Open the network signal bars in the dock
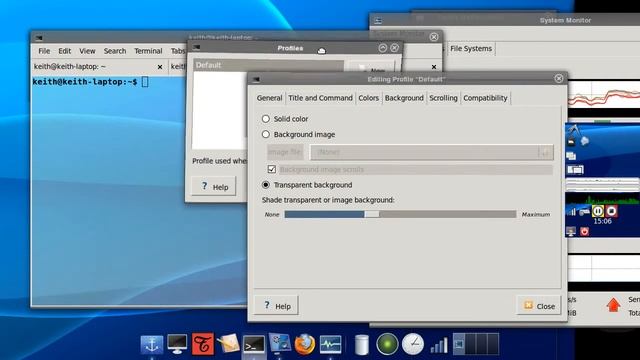The height and width of the screenshot is (360, 640). click(x=439, y=345)
